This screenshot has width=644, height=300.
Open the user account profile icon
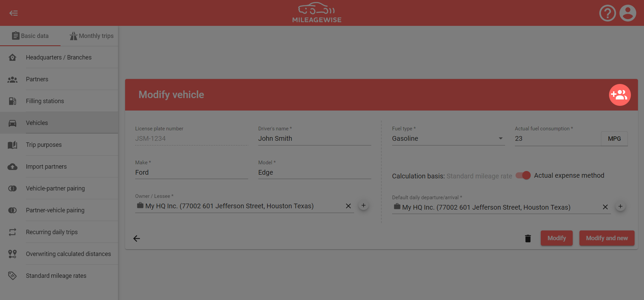point(628,13)
